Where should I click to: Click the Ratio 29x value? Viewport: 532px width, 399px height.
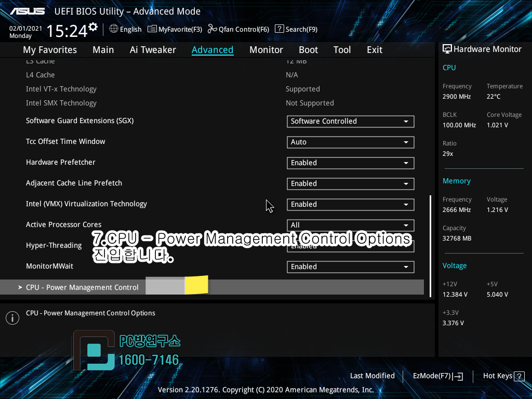(447, 154)
